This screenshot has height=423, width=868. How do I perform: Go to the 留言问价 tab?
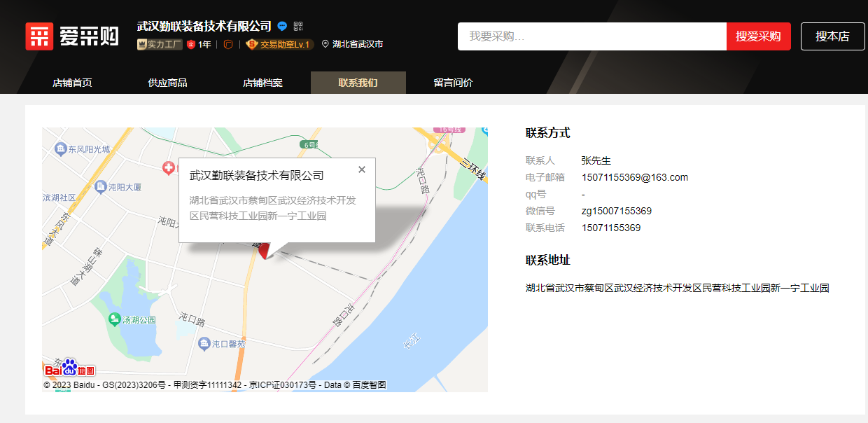point(454,82)
